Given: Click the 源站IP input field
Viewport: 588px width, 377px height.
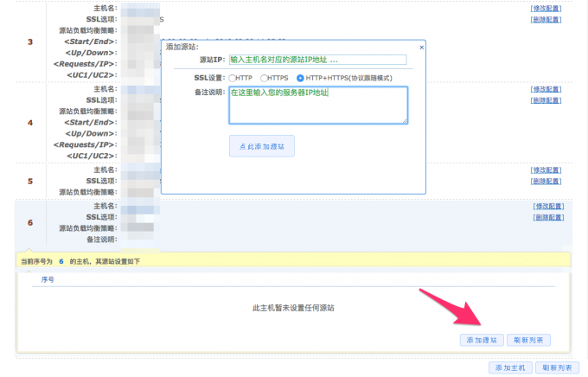Looking at the screenshot, I should [x=317, y=60].
